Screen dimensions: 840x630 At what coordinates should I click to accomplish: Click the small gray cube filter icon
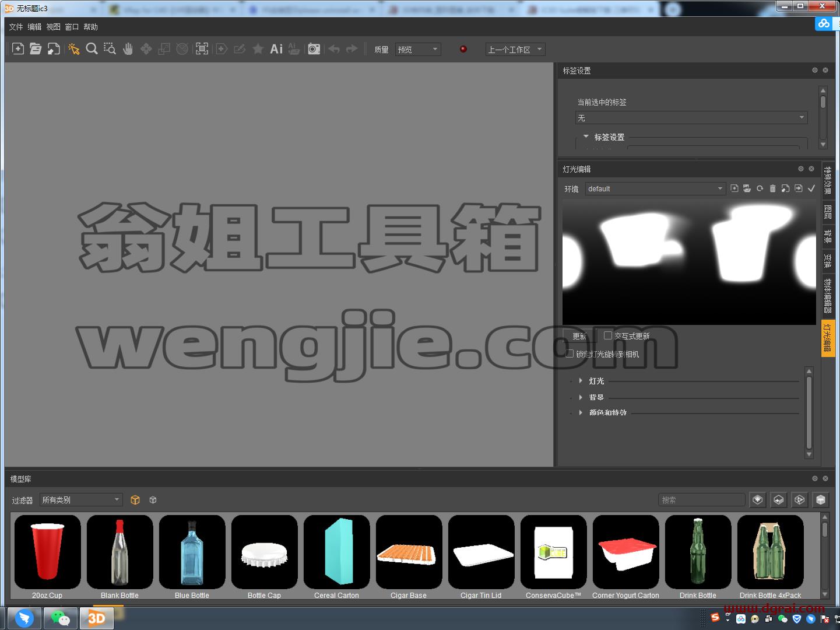pyautogui.click(x=153, y=500)
